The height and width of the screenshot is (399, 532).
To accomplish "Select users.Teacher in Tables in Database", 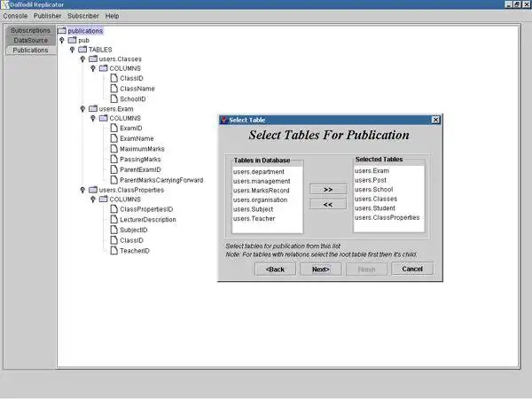I will coord(268,218).
